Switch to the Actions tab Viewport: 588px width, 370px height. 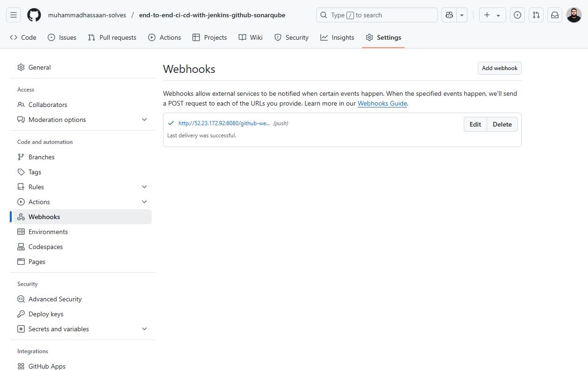pos(164,37)
